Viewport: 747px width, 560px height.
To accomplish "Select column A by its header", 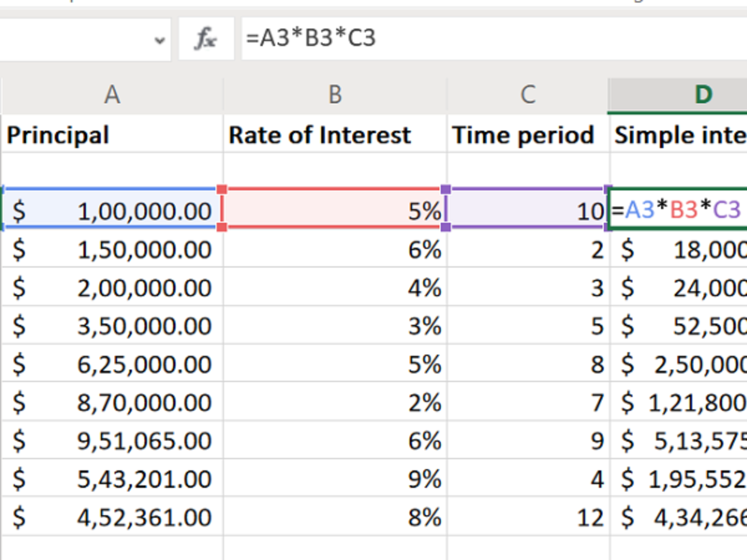I will coord(112,95).
